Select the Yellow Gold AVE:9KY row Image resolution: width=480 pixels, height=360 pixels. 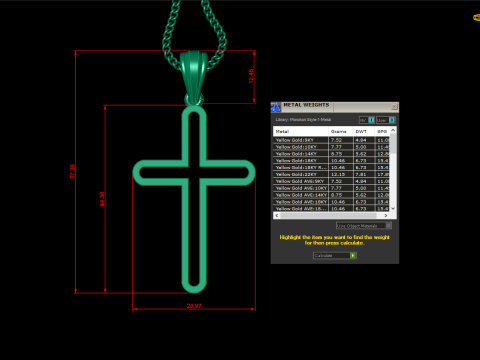click(x=331, y=181)
